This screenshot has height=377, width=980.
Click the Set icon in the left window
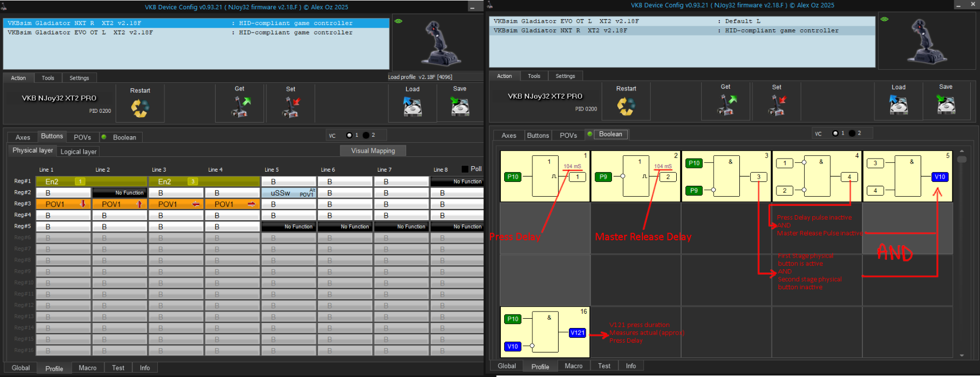291,107
